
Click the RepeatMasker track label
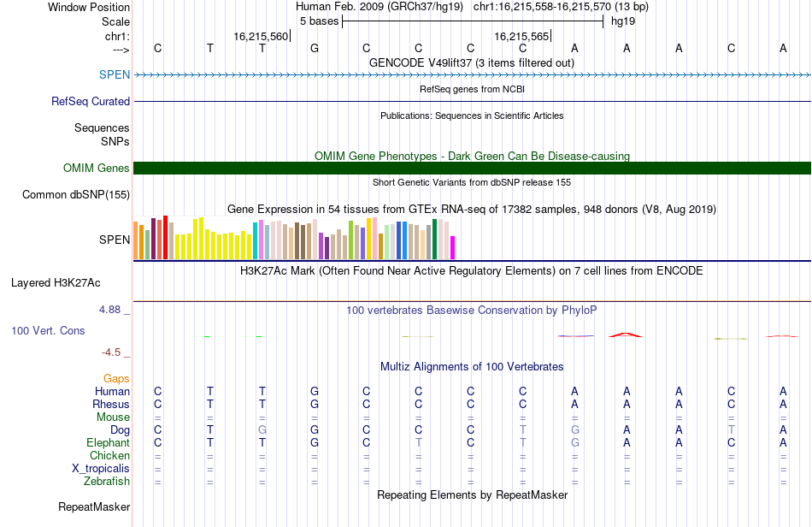coord(94,506)
